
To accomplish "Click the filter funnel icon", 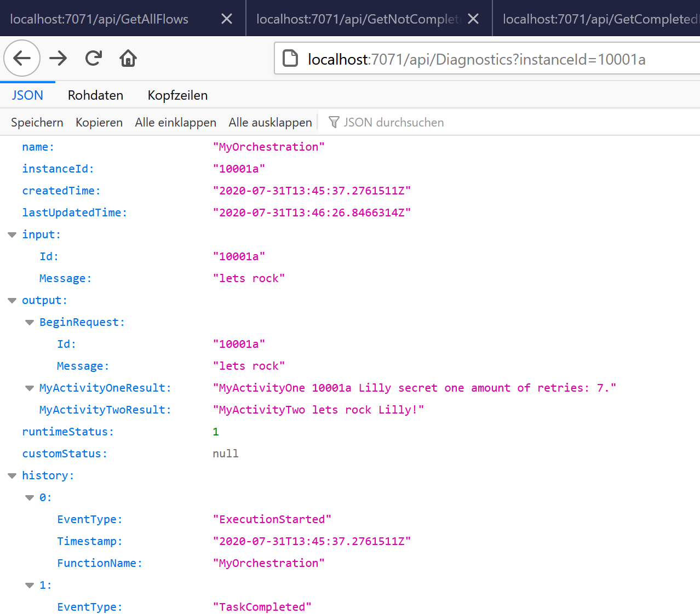I will [334, 122].
